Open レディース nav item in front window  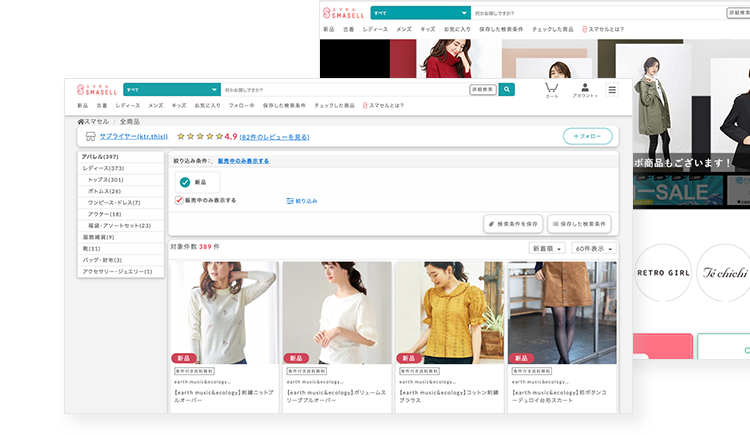click(x=128, y=106)
